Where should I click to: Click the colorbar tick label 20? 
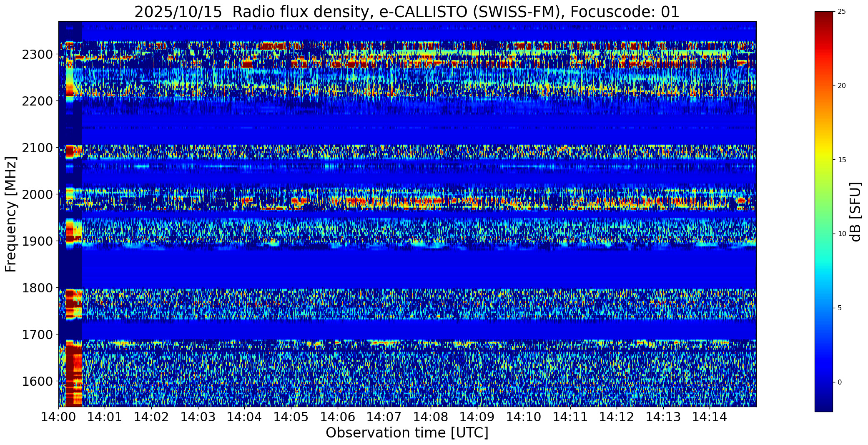pos(842,86)
